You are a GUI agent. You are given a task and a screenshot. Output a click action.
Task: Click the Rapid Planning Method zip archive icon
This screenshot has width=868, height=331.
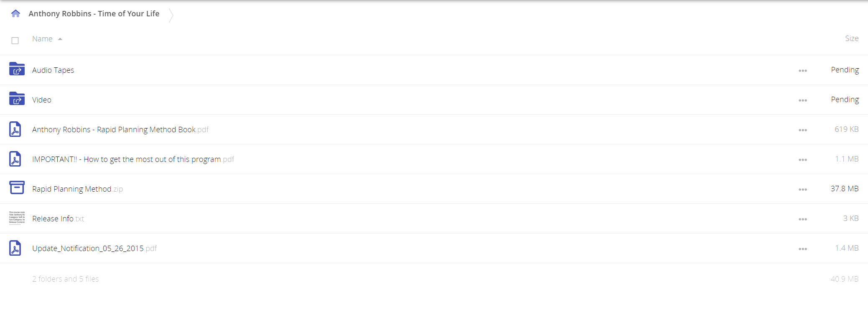pos(17,188)
